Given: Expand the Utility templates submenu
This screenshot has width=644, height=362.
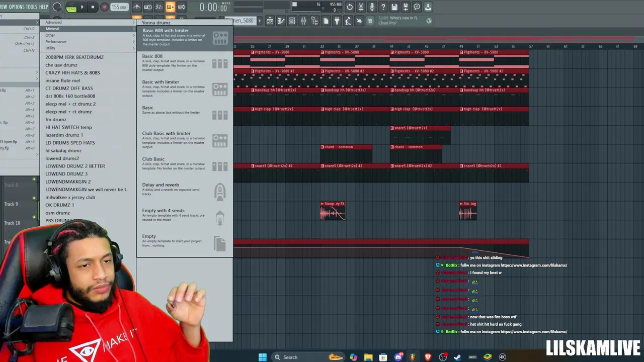Looking at the screenshot, I should pos(88,48).
